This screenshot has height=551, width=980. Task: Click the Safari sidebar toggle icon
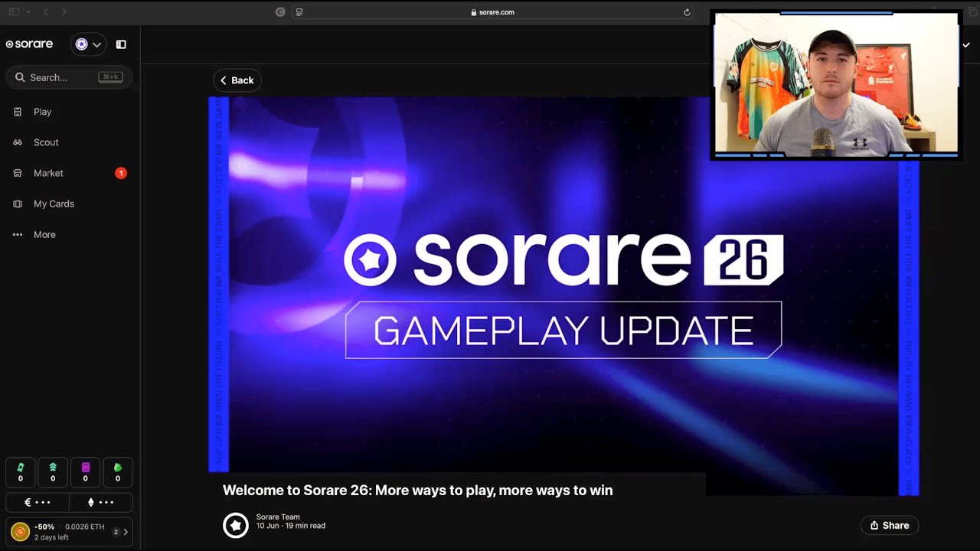pos(14,11)
